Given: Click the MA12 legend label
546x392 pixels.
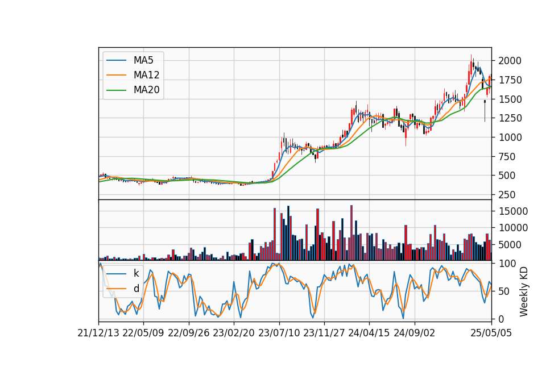Looking at the screenshot, I should 146,75.
